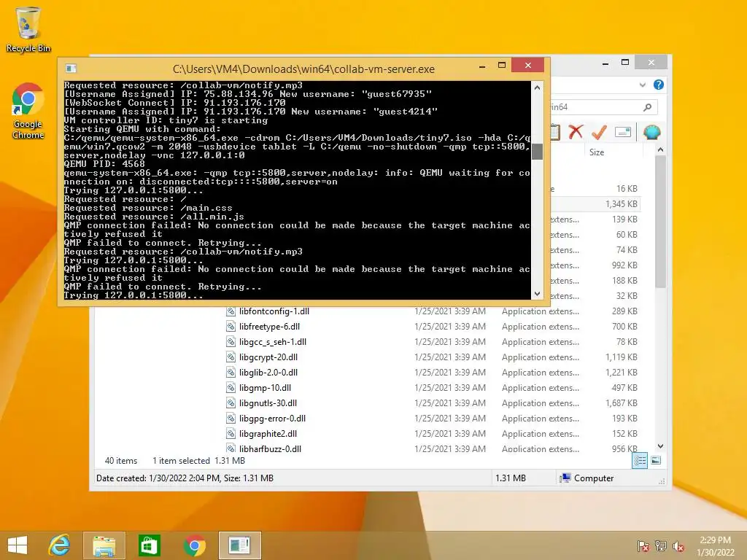Open the taskbar clock showing 2:29 PM
The height and width of the screenshot is (560, 747).
(x=715, y=546)
